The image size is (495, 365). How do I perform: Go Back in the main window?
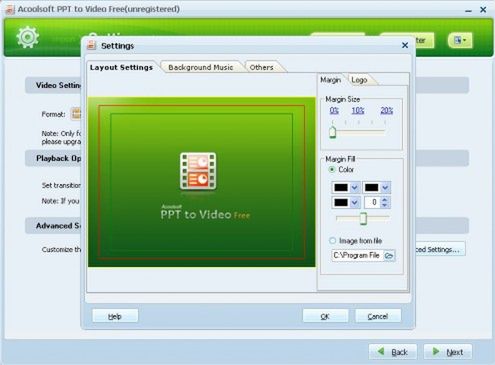coord(393,352)
